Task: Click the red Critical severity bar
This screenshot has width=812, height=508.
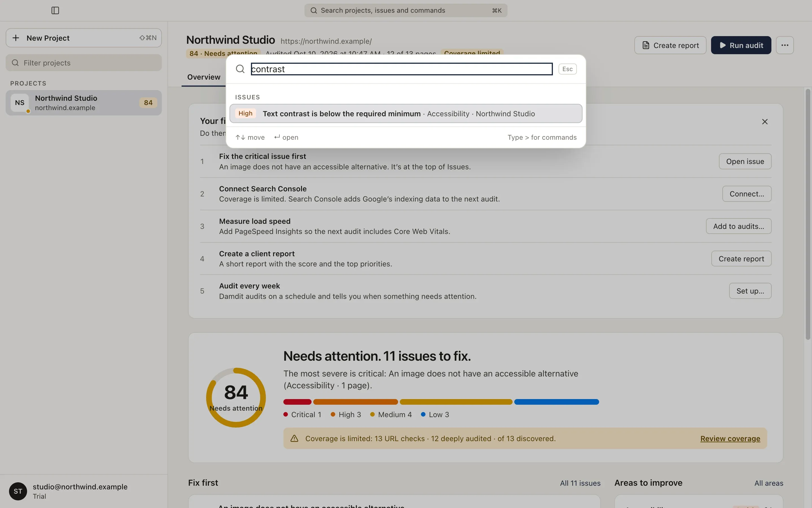Action: coord(297,402)
